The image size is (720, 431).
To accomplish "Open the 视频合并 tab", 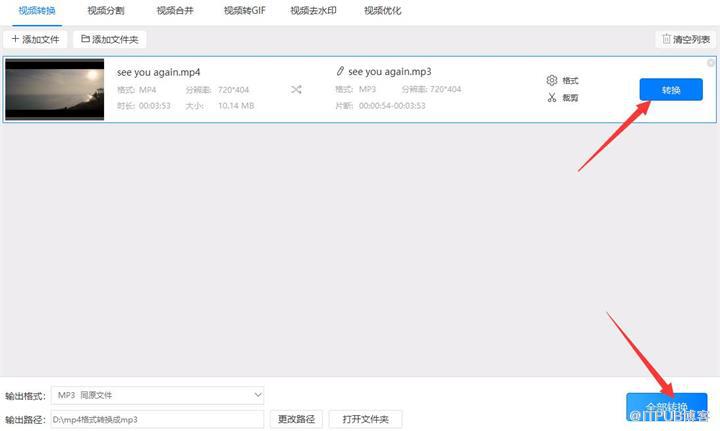I will [x=175, y=11].
